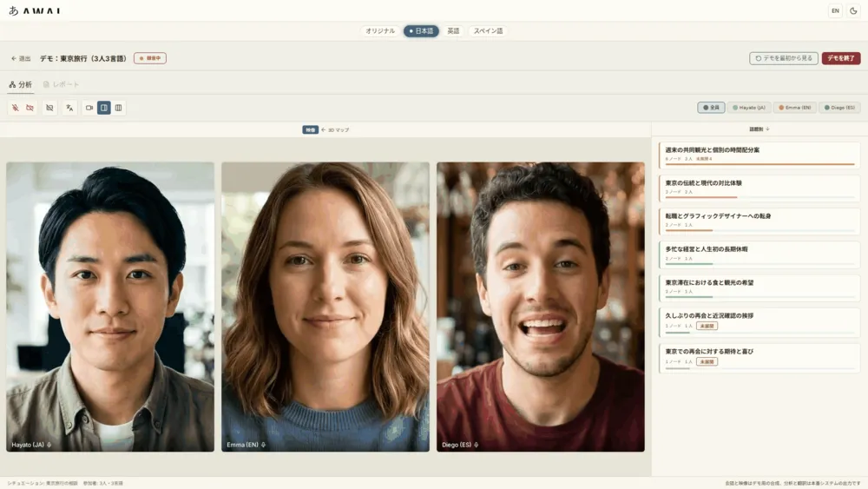Open the 分析 tab

pyautogui.click(x=21, y=85)
